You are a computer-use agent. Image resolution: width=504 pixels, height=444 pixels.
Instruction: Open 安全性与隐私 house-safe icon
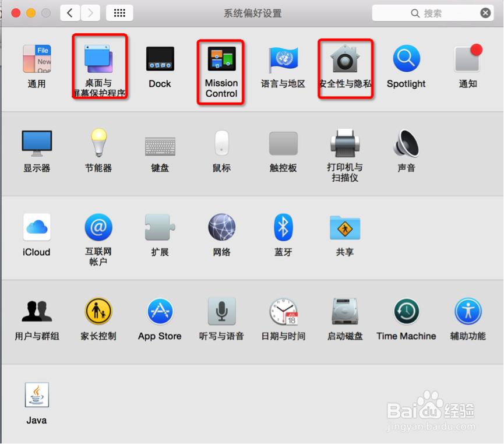click(x=345, y=59)
